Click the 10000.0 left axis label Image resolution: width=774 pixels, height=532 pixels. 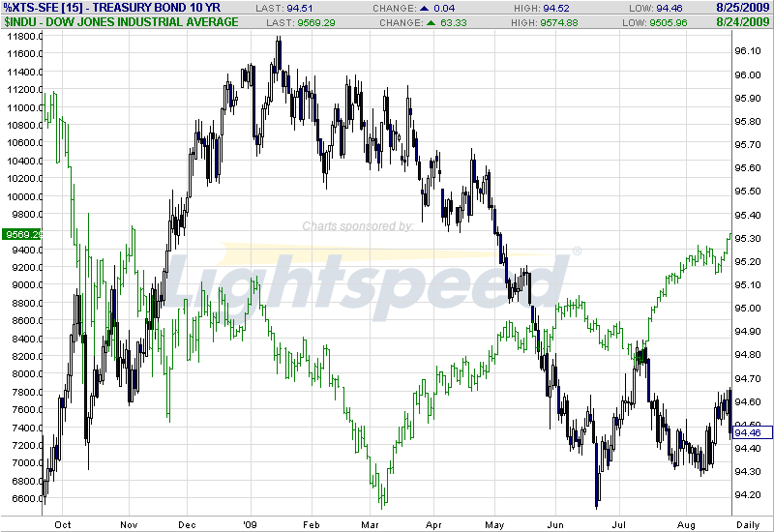[24, 196]
